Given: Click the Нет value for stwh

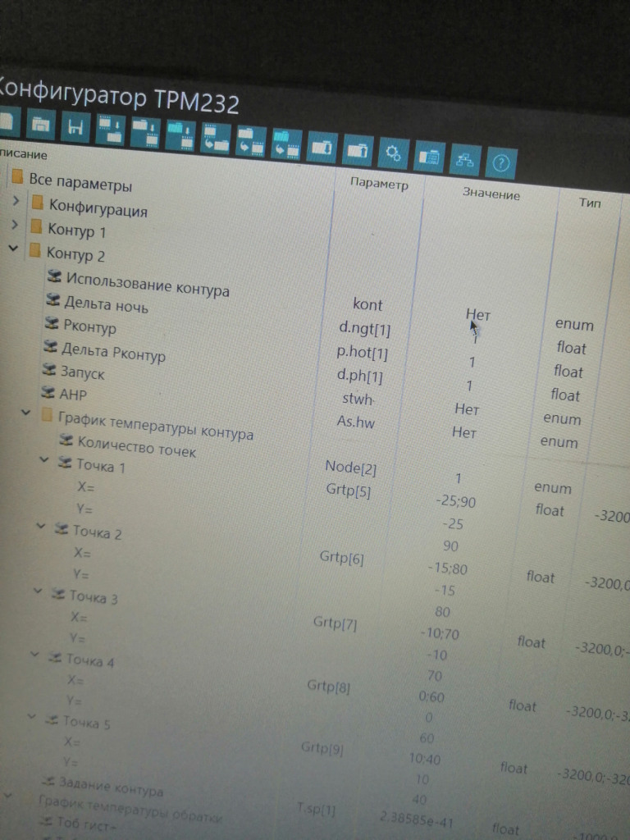Looking at the screenshot, I should [x=467, y=409].
